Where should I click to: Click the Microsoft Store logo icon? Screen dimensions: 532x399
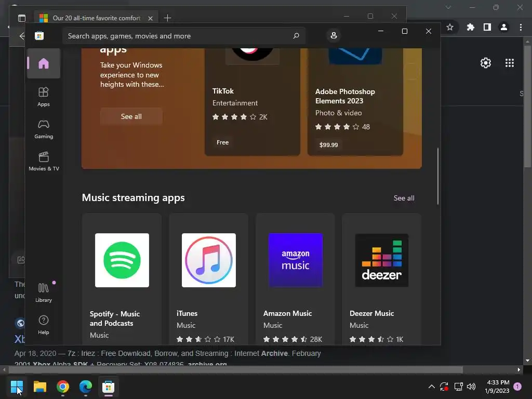pos(39,36)
